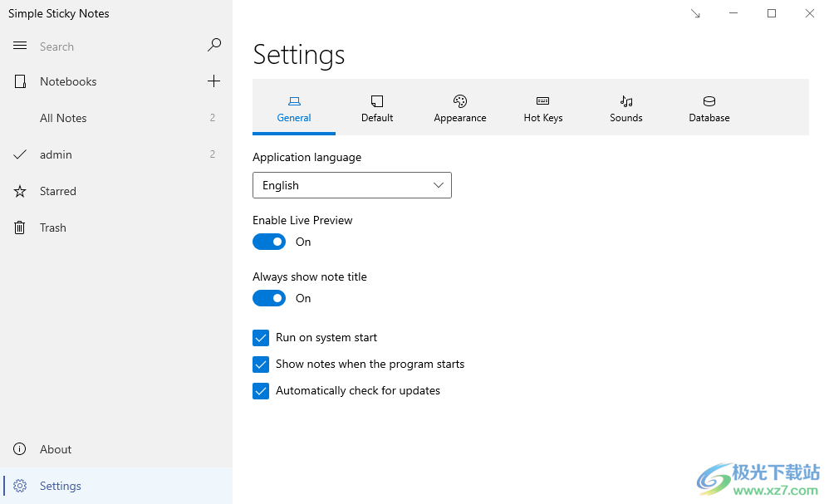
Task: Open the Application language dropdown
Action: click(x=352, y=185)
